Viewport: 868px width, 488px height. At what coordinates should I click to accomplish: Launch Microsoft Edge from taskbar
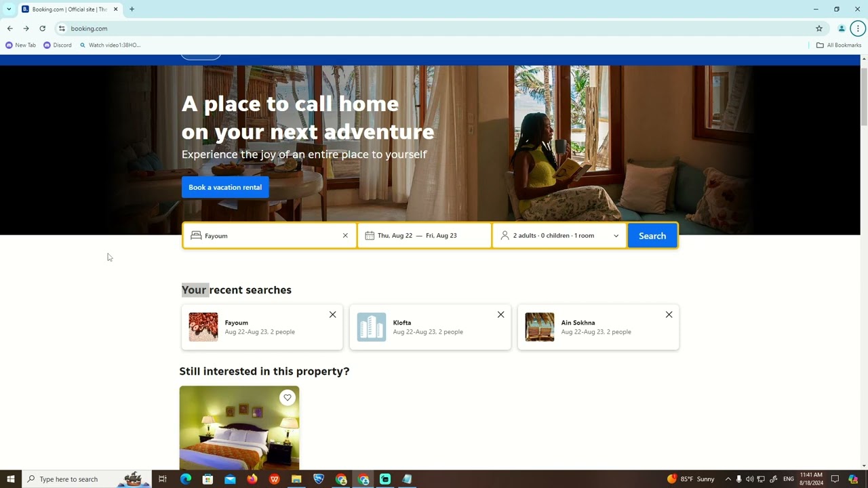coord(186,479)
